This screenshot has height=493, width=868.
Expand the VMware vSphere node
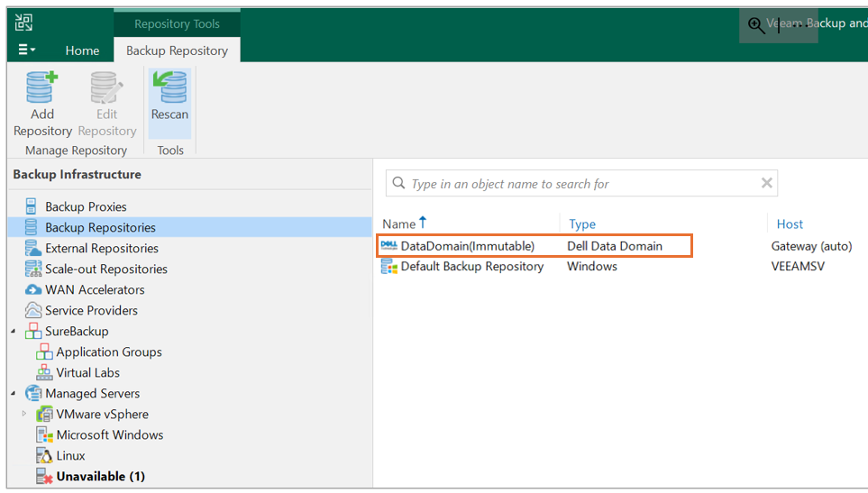(x=23, y=414)
